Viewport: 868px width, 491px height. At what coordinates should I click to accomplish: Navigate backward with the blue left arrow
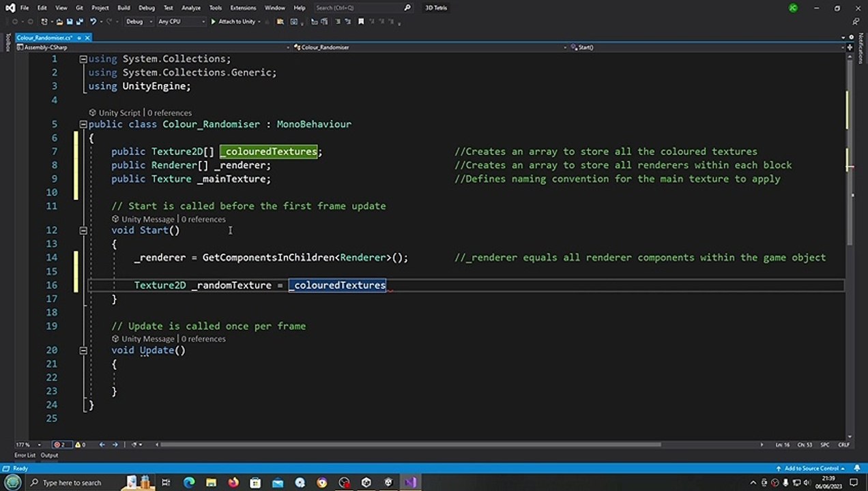pyautogui.click(x=102, y=445)
